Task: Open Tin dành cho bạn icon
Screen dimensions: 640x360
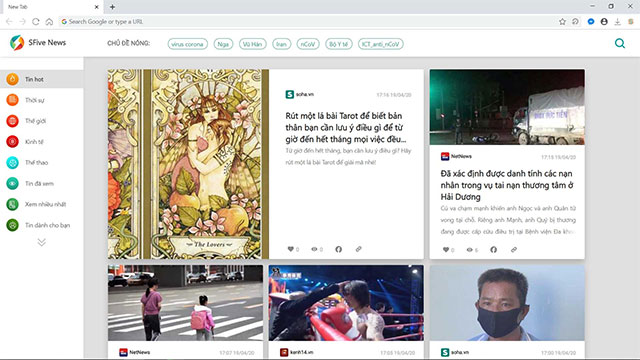Action: point(12,225)
